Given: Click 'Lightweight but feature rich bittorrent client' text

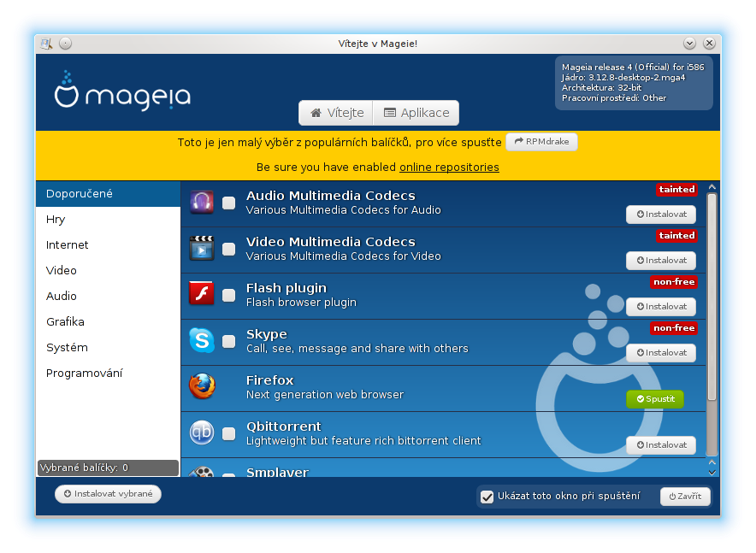Looking at the screenshot, I should coord(363,441).
